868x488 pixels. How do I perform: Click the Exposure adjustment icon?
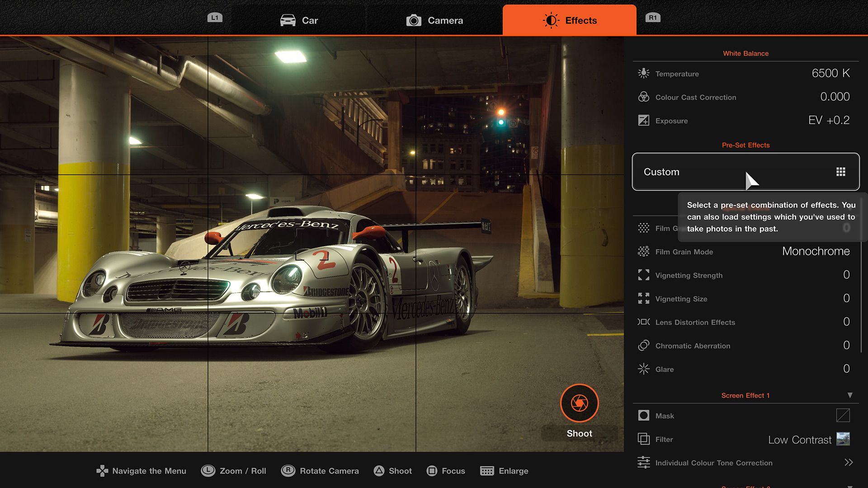coord(643,120)
